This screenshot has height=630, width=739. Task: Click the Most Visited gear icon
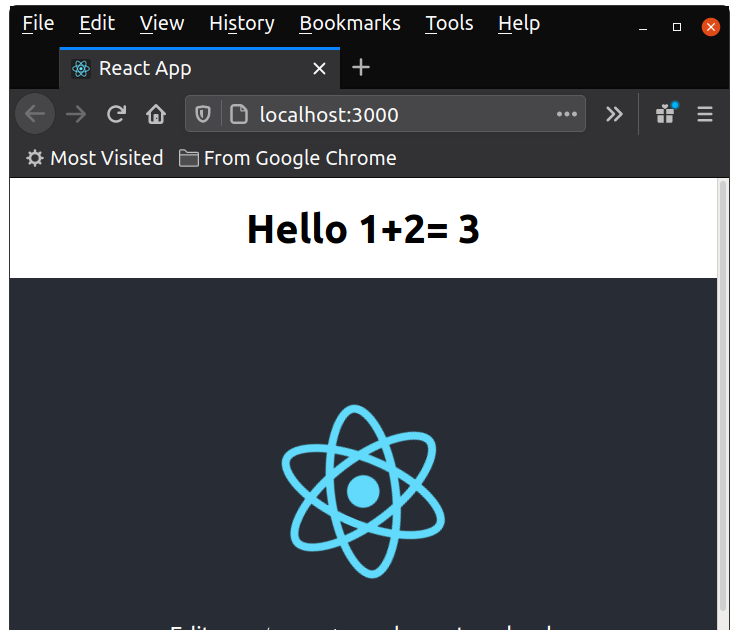[x=35, y=158]
